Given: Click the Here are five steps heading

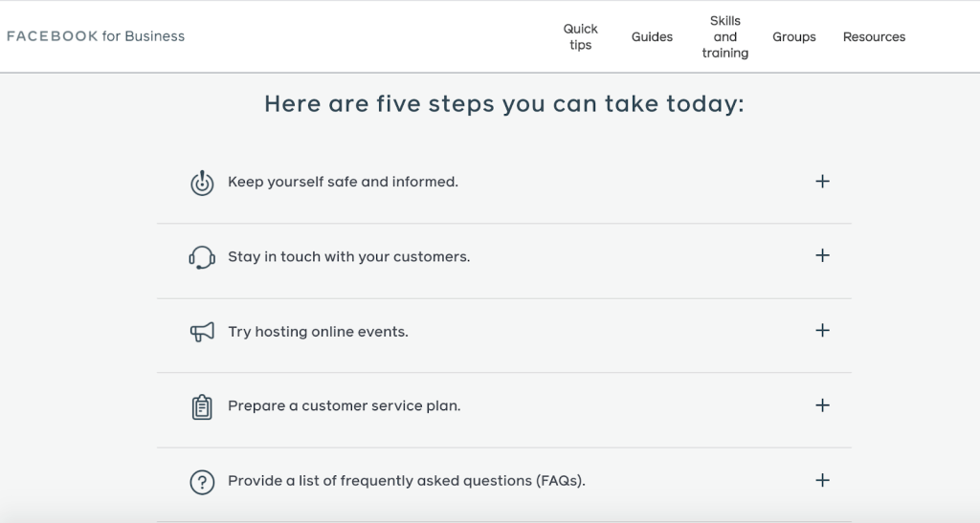Looking at the screenshot, I should point(503,104).
